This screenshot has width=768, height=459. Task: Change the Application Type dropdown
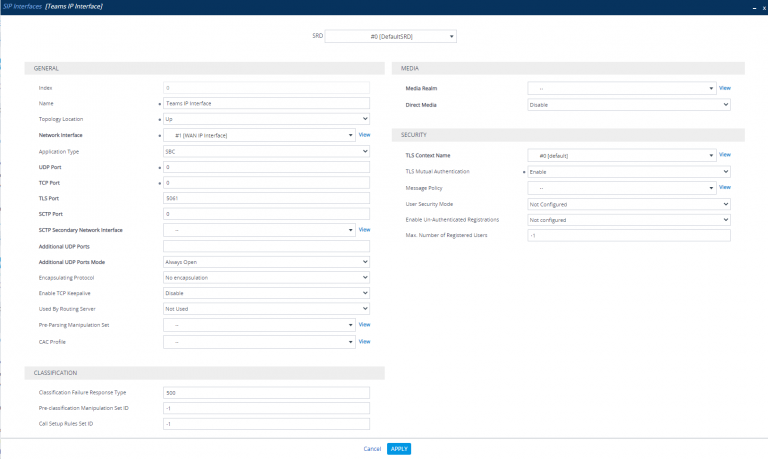[266, 151]
